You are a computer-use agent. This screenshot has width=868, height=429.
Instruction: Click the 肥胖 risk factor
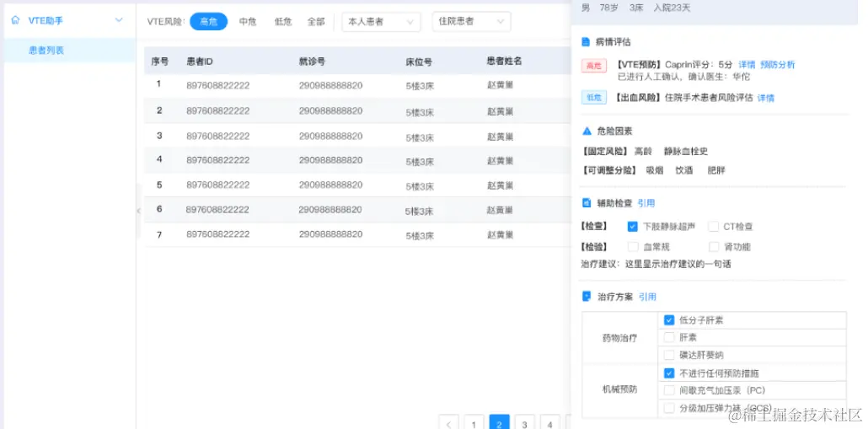tap(716, 170)
